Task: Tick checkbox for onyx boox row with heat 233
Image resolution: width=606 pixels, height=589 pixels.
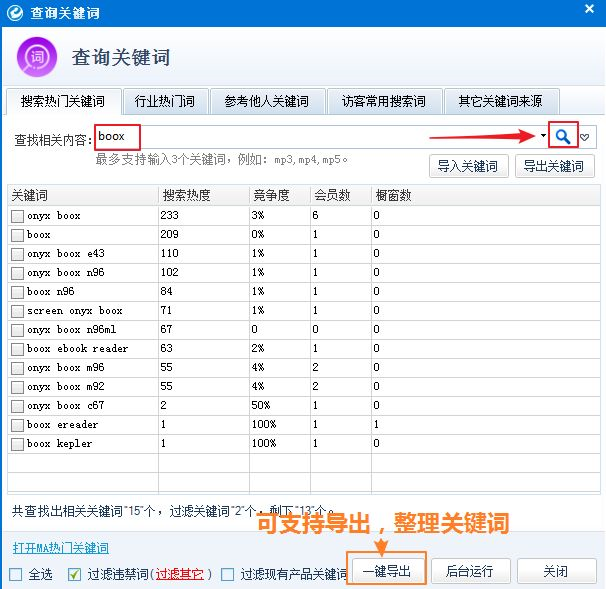Action: pyautogui.click(x=17, y=216)
